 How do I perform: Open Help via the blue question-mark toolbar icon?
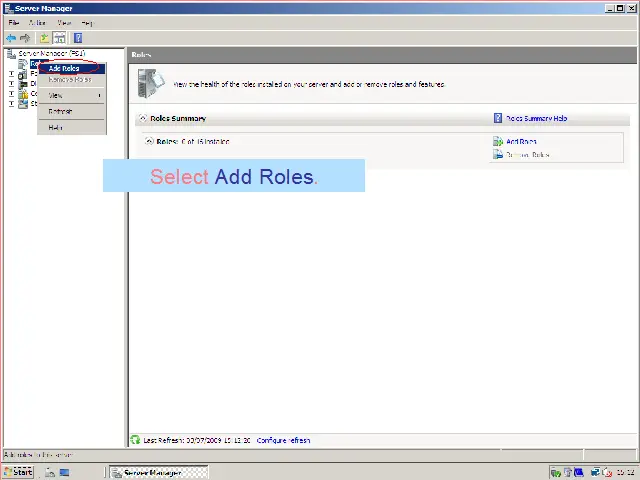(x=78, y=38)
